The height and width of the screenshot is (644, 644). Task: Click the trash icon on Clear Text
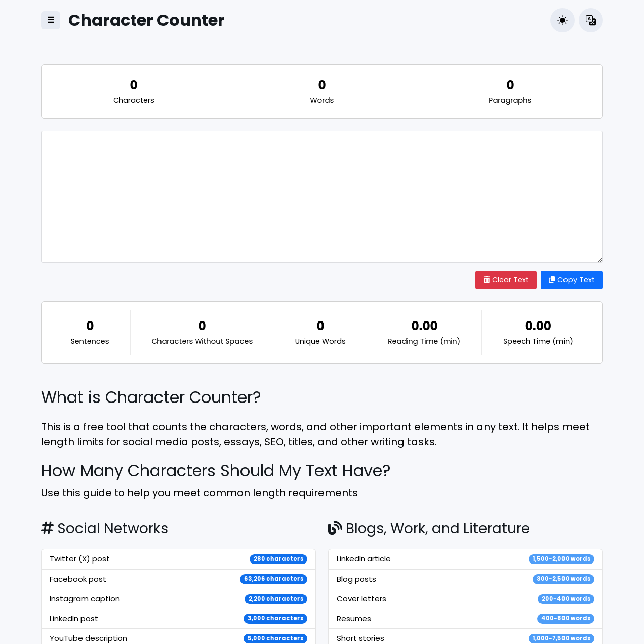coord(486,279)
